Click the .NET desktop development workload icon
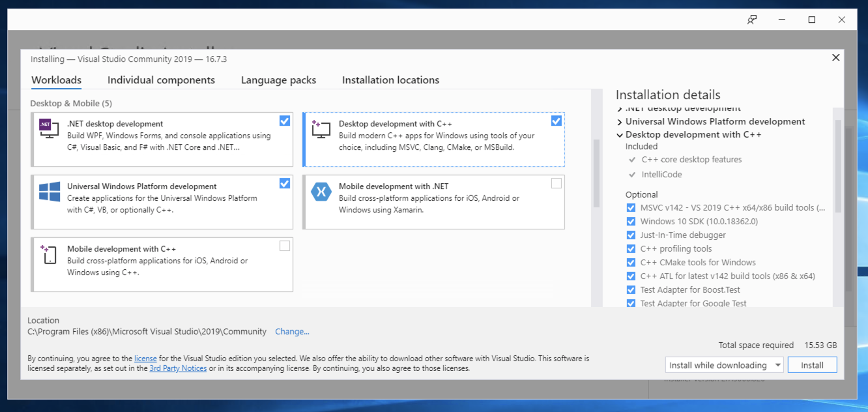Image resolution: width=868 pixels, height=412 pixels. pyautogui.click(x=50, y=129)
